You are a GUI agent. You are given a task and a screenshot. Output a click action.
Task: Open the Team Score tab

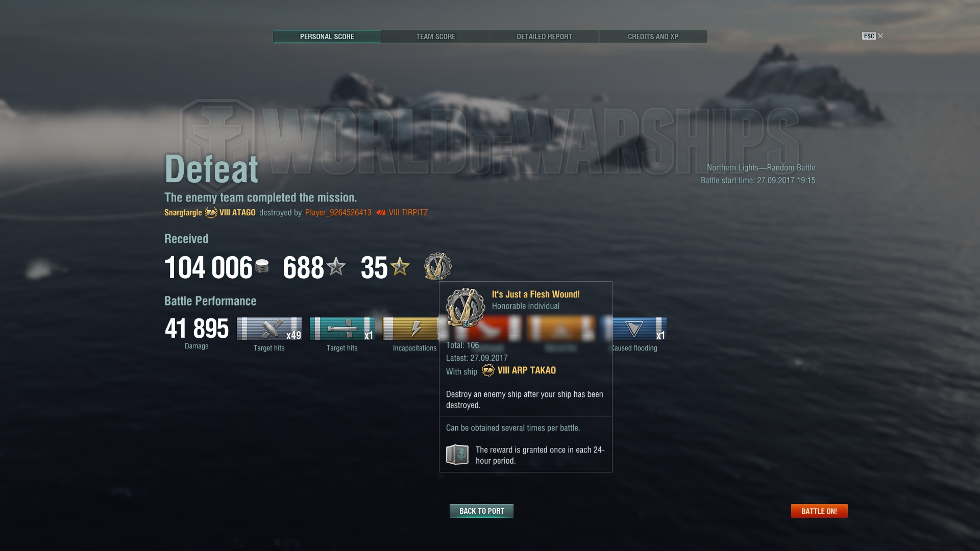(435, 37)
